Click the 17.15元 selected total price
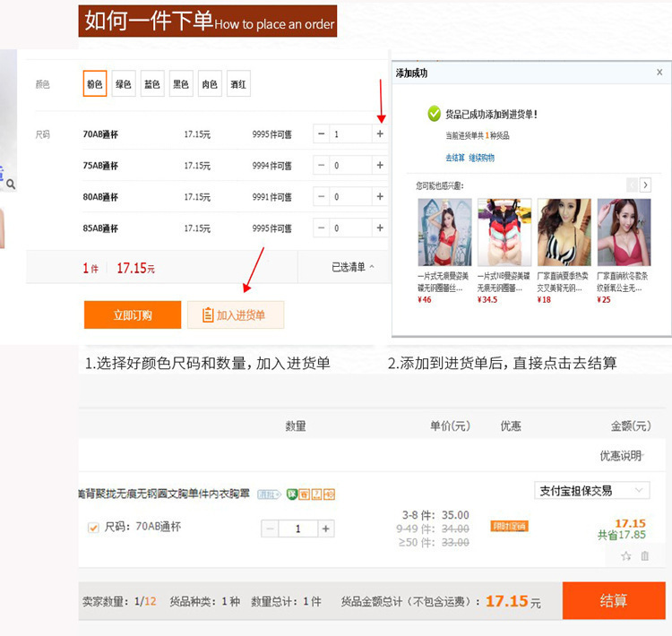Image resolution: width=672 pixels, height=636 pixels. click(136, 269)
